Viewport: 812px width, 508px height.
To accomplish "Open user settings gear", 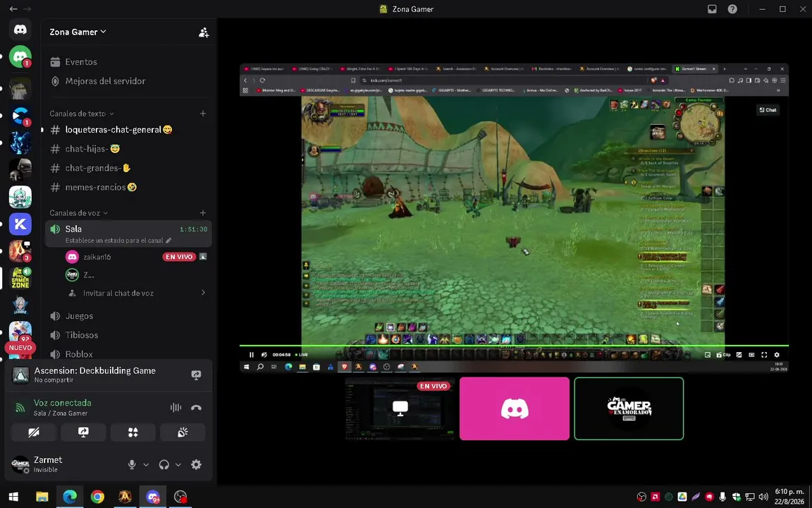I will 196,464.
